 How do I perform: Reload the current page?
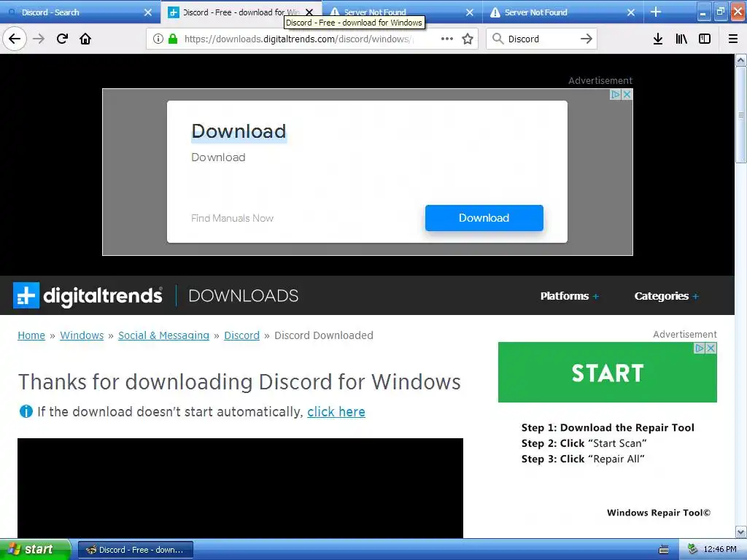tap(62, 39)
